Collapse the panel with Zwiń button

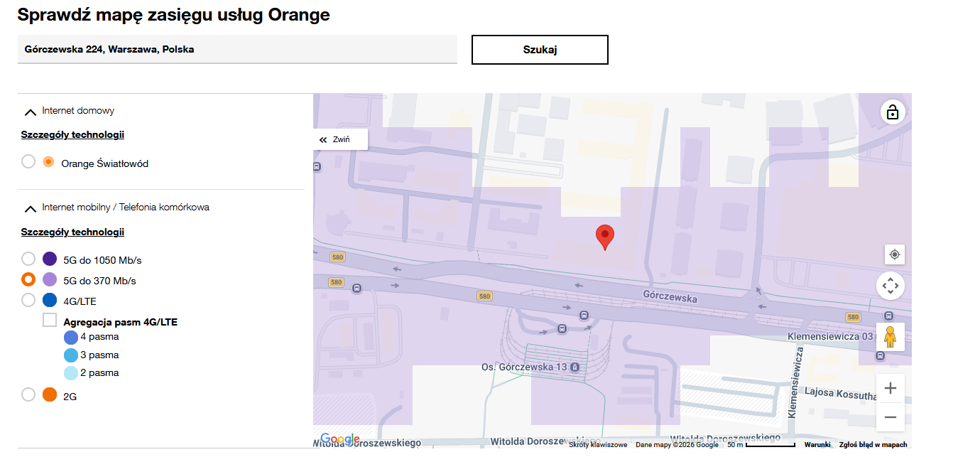tap(341, 139)
